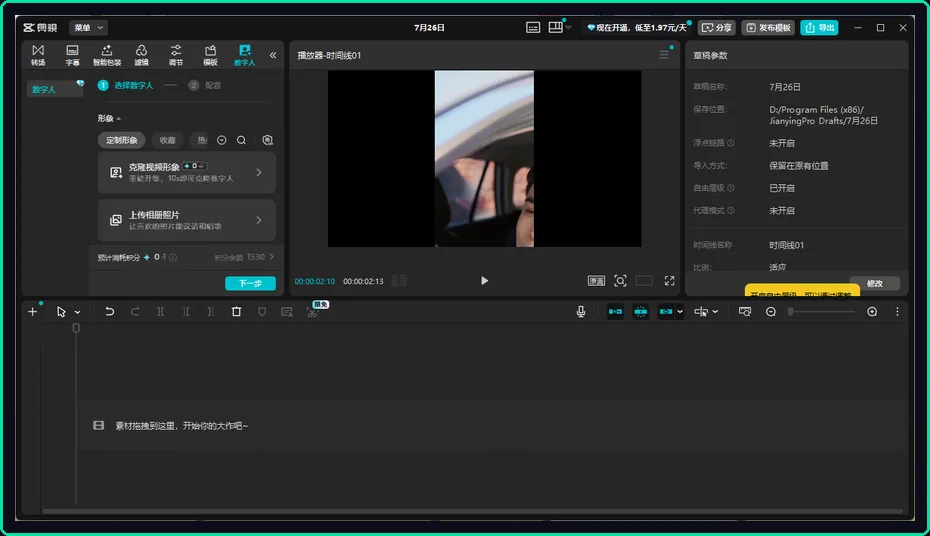Play the video in the player
Screen dimensions: 930x536
485,280
